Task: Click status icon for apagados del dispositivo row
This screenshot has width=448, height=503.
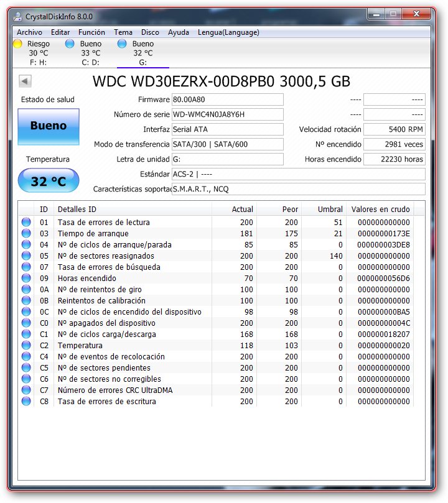Action: click(26, 323)
